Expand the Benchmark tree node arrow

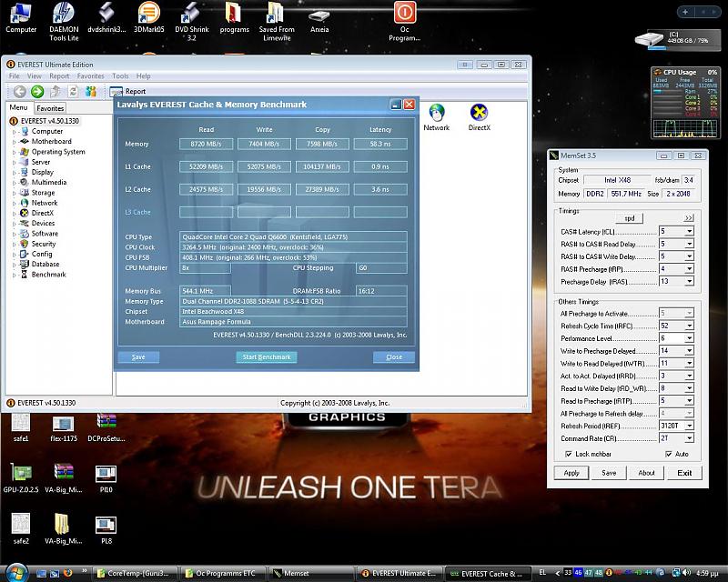coord(14,275)
